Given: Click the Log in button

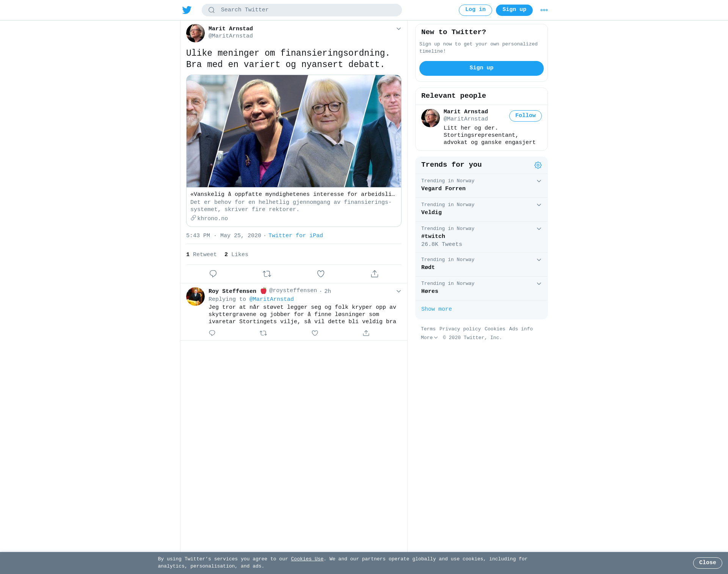Looking at the screenshot, I should coord(475,10).
